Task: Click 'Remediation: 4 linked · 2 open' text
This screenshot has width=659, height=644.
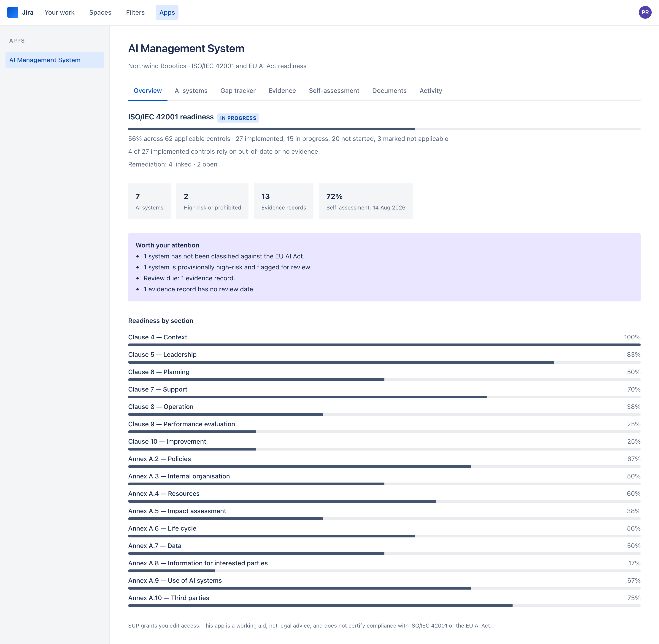Action: click(173, 164)
